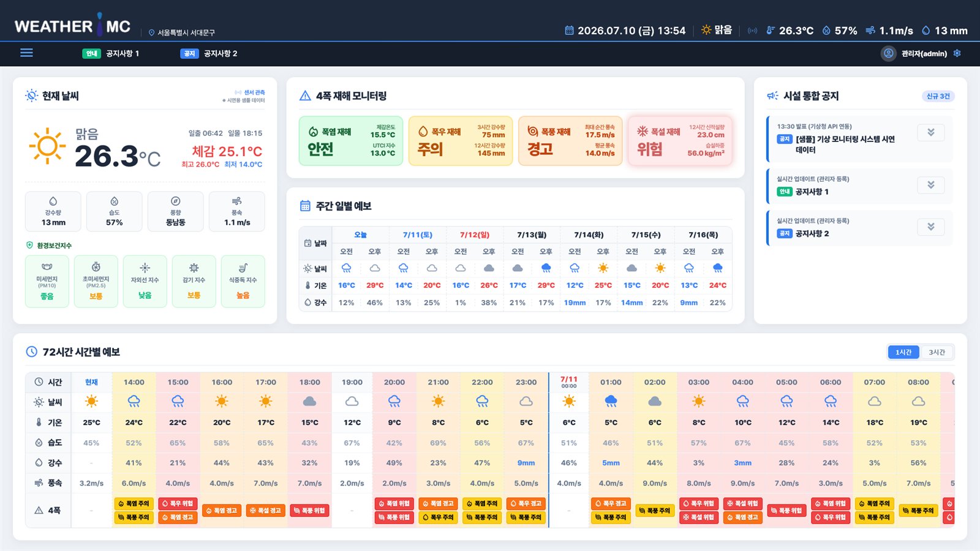Select the 3시간 interval toggle
Viewport: 980px width, 551px height.
(x=937, y=352)
